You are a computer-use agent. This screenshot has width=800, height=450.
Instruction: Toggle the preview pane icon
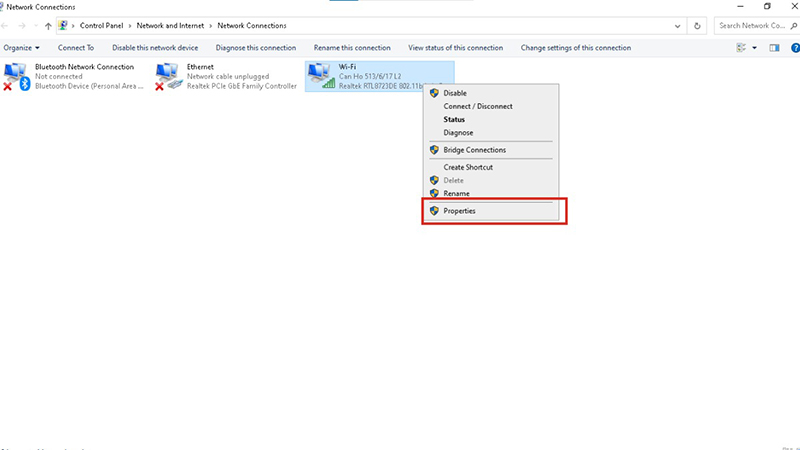tap(774, 47)
